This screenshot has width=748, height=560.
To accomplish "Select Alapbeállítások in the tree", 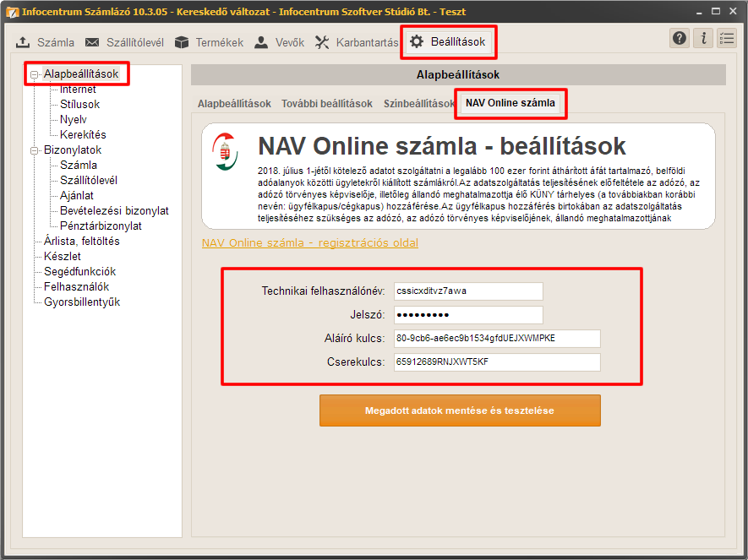I will point(81,73).
